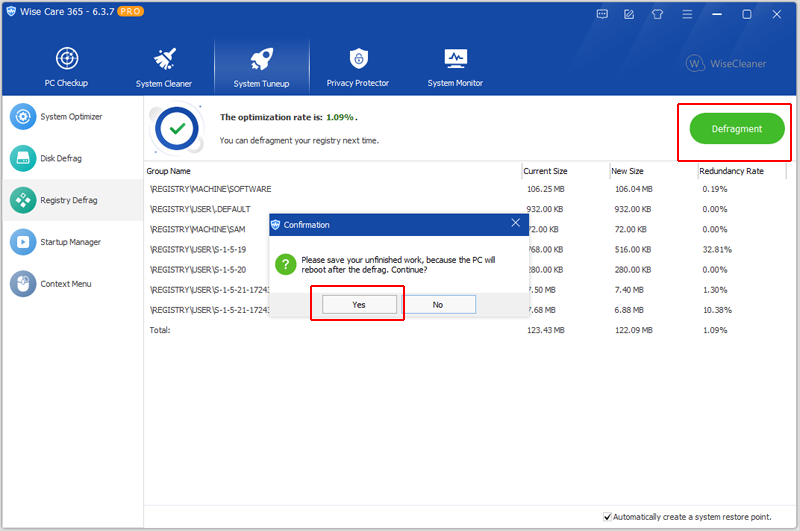Click the Registry Defrag blocks icon

[23, 200]
